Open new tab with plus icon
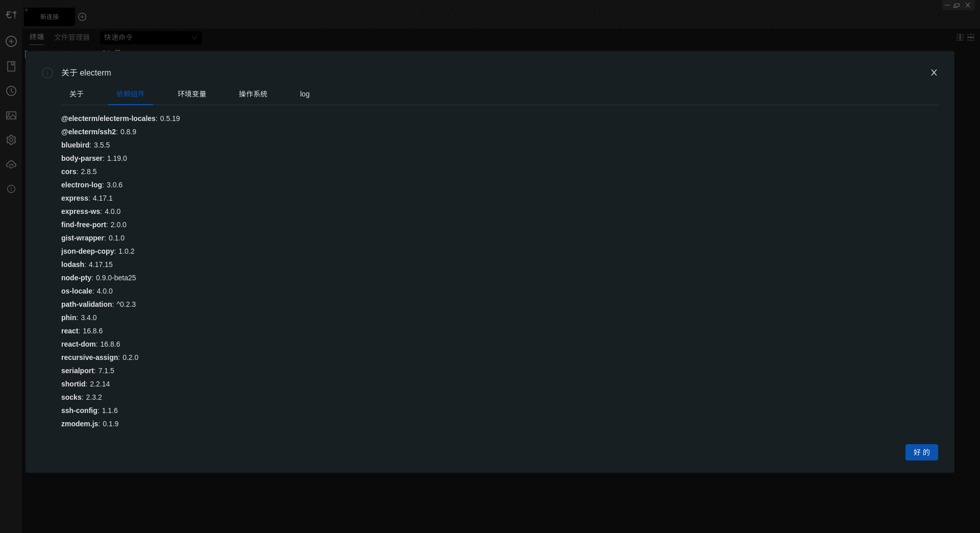 point(82,17)
